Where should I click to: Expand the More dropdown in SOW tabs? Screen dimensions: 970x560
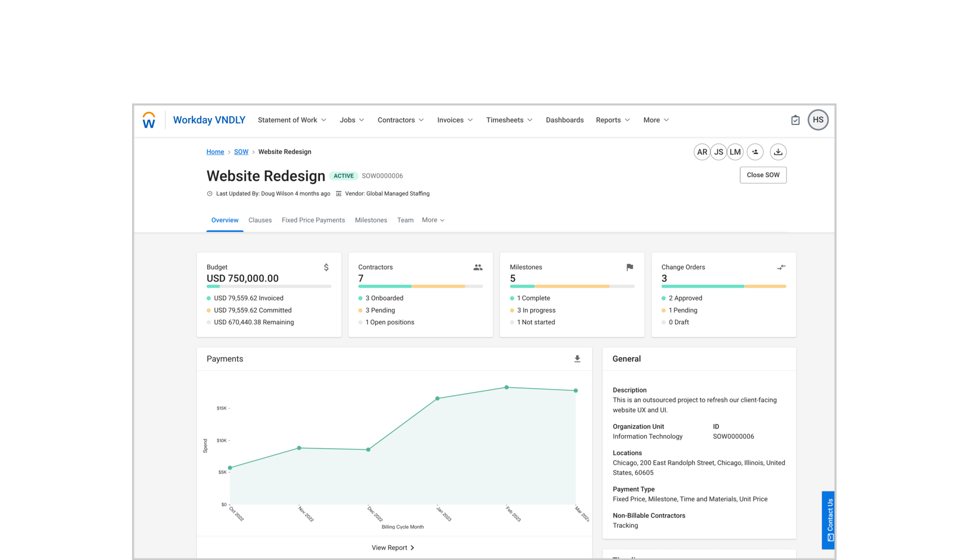point(433,220)
